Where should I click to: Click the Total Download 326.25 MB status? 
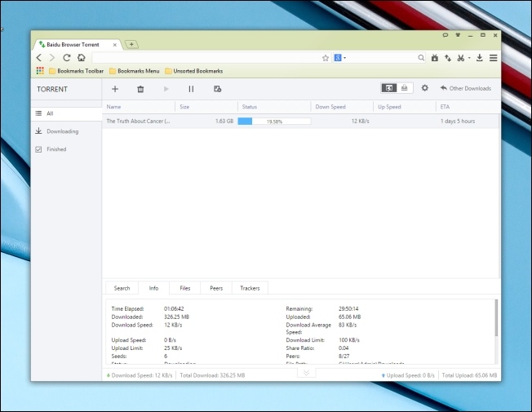[212, 375]
